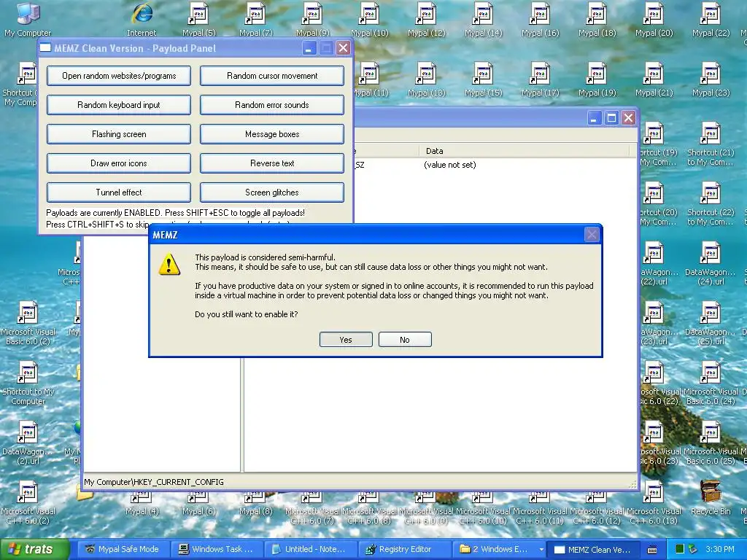Select the DataWagon (24).url desktop icon
Viewport: 747px width, 560px height.
click(711, 264)
